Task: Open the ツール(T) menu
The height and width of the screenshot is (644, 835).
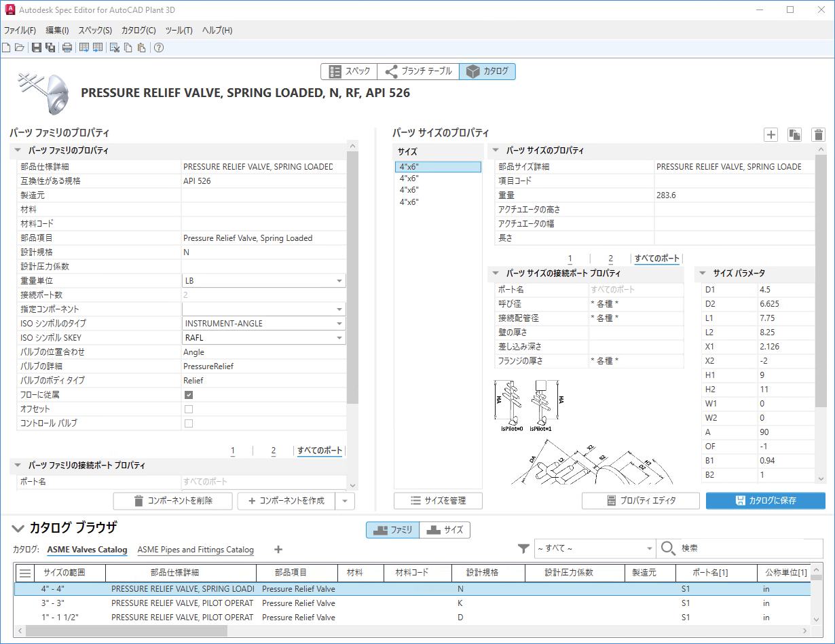Action: (179, 31)
